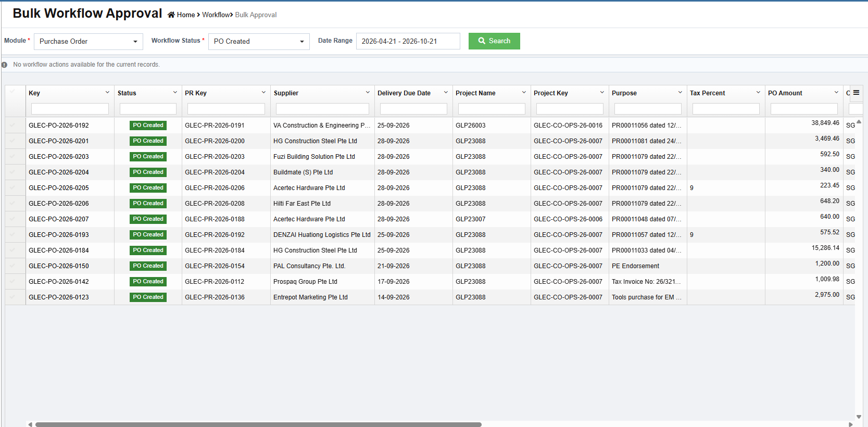Expand the Supplier column menu
This screenshot has width=868, height=427.
(368, 93)
